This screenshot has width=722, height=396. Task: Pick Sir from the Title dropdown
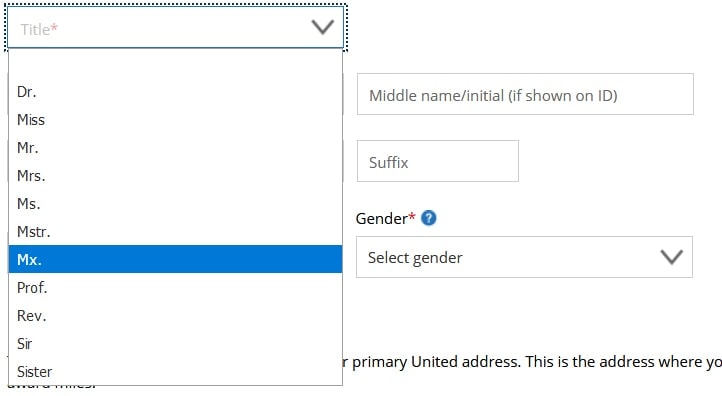[175, 344]
